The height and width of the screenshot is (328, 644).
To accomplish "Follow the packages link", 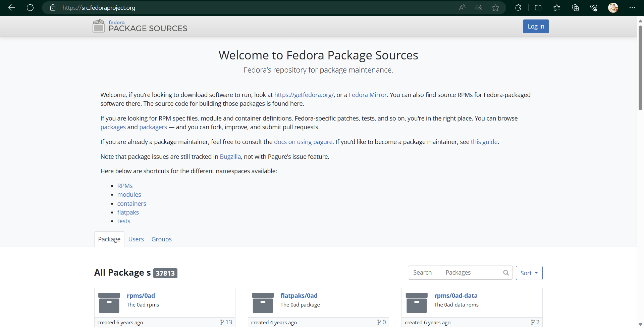I will (113, 127).
